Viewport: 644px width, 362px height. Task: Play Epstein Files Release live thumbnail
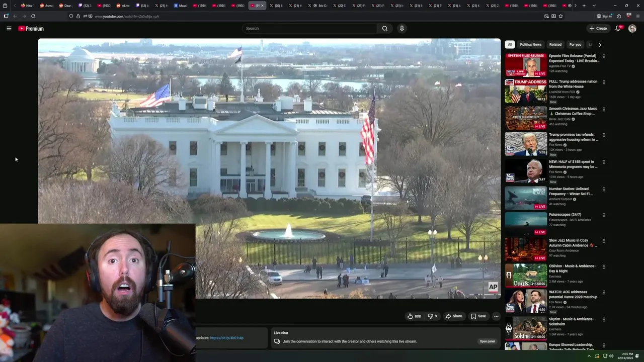coord(526,64)
